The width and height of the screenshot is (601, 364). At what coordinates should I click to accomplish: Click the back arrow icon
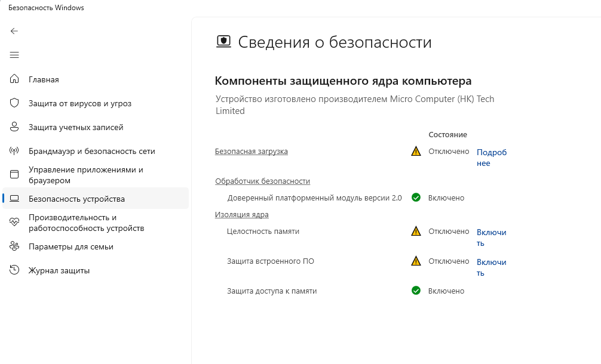(14, 31)
